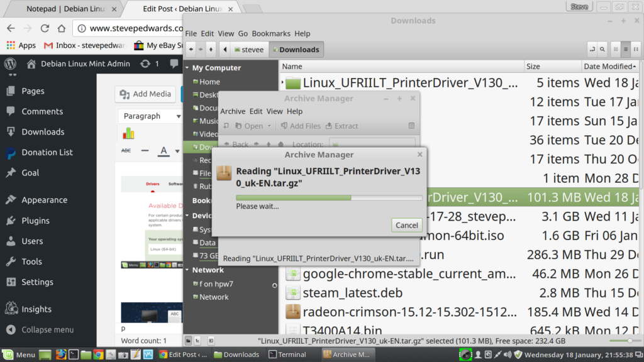Launch Terminal from the panel quick-launch icon
Screen dimensions: 644x362
click(x=73, y=354)
